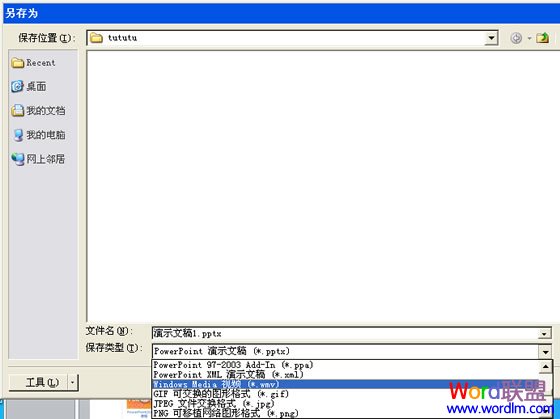Select Windows Media 视频 (*.wmv)
560x419 pixels.
(345, 384)
